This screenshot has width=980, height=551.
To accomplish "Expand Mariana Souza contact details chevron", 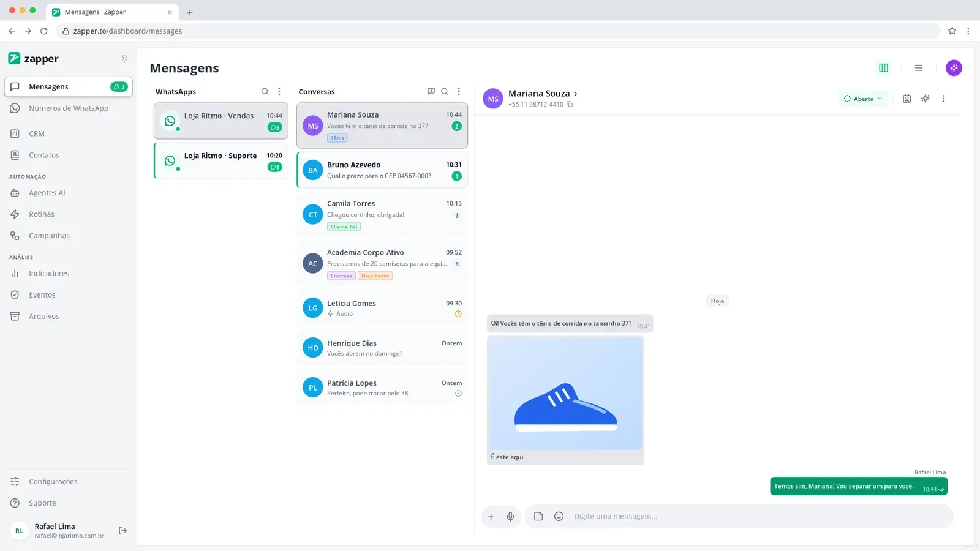I will pyautogui.click(x=576, y=94).
